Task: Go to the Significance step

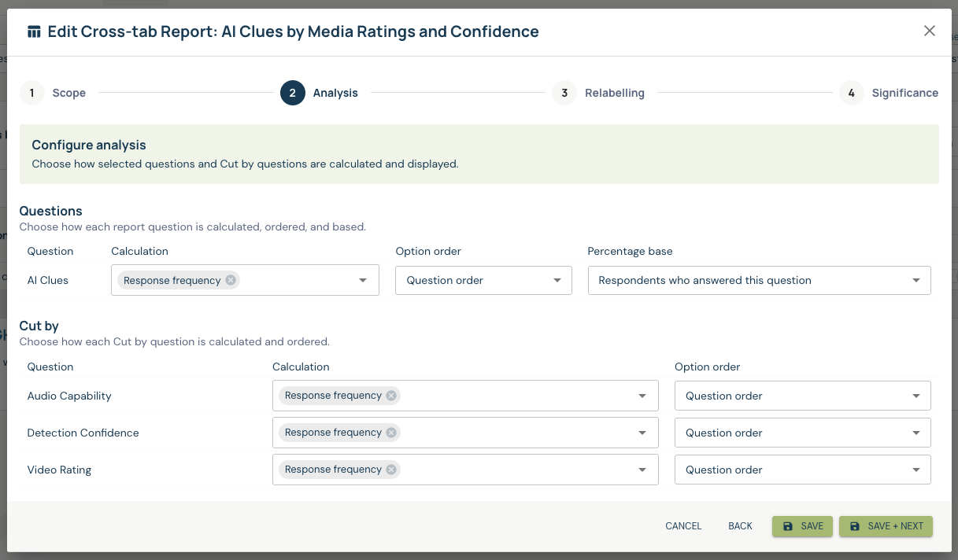Action: point(889,93)
